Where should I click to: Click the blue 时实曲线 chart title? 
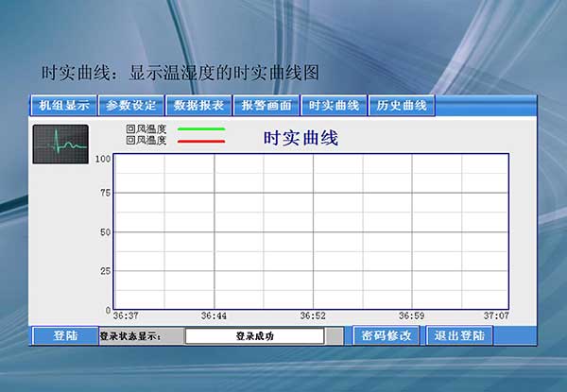tap(301, 138)
